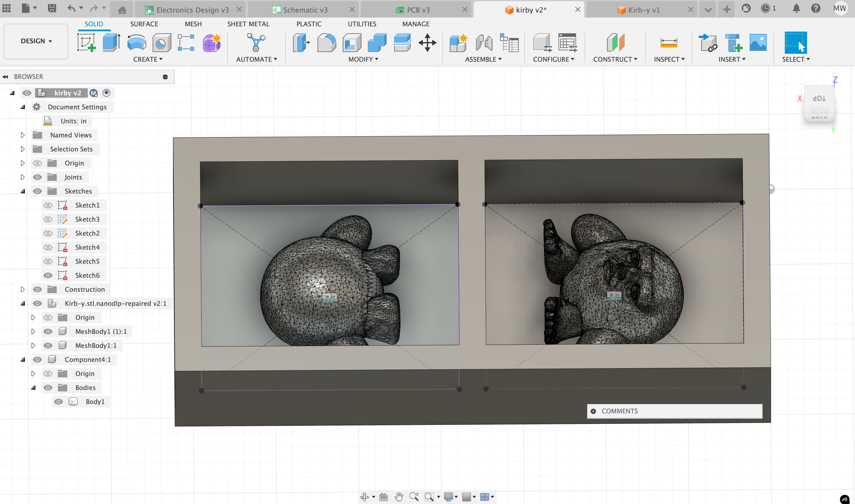Expand the Selection Sets folder
The image size is (855, 504).
tap(23, 149)
